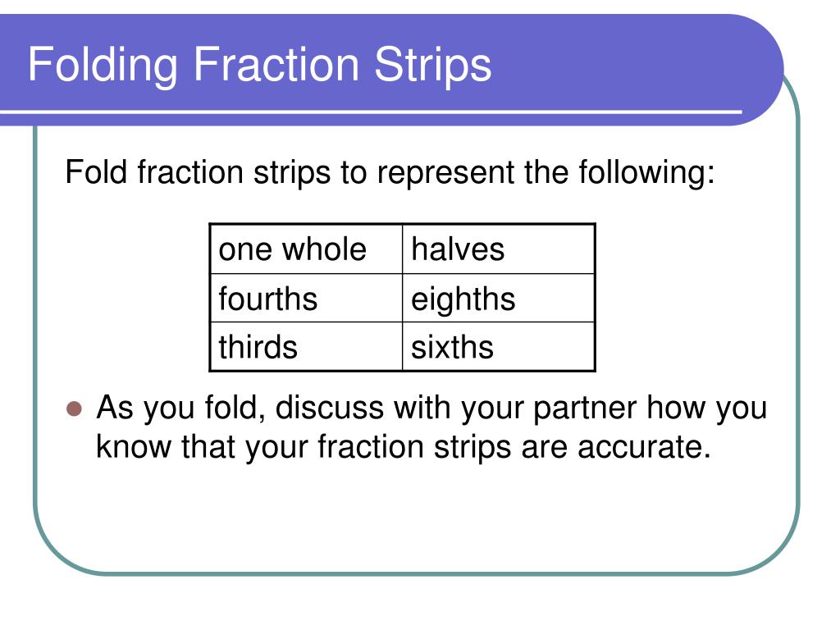Click the word 'Fraction' in the title
The image size is (840, 630).
(x=276, y=64)
